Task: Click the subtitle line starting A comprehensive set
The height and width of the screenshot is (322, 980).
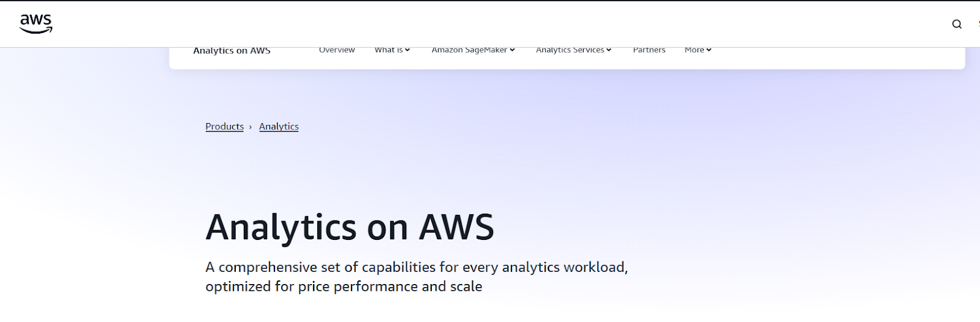Action: coord(417,268)
